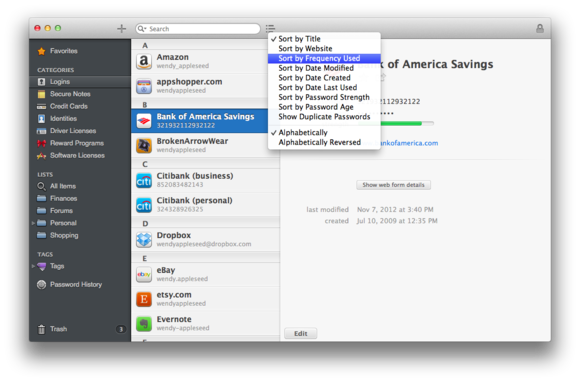Select Bank of America Savings entry

point(206,121)
